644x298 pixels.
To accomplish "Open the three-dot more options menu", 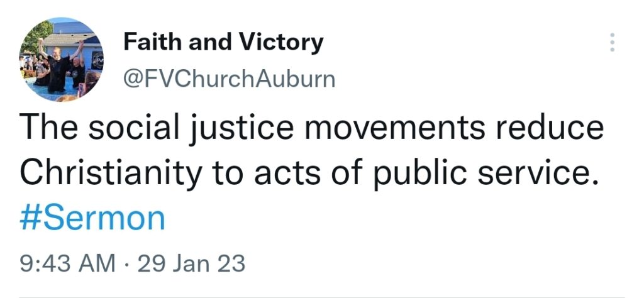I will (612, 42).
